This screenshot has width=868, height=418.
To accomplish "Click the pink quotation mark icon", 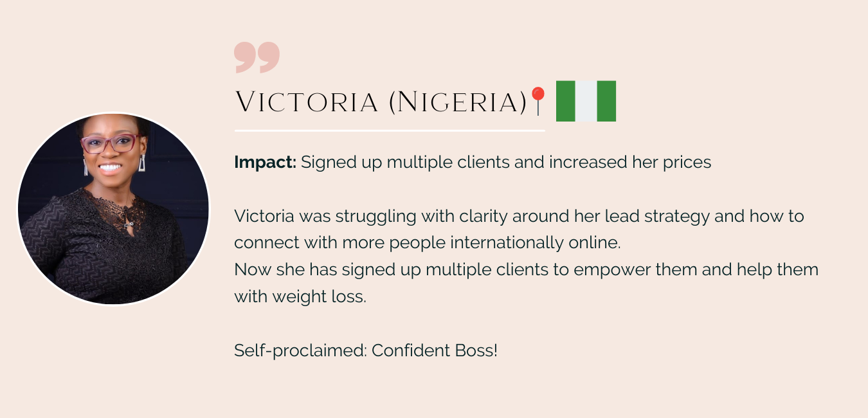I will (x=257, y=57).
